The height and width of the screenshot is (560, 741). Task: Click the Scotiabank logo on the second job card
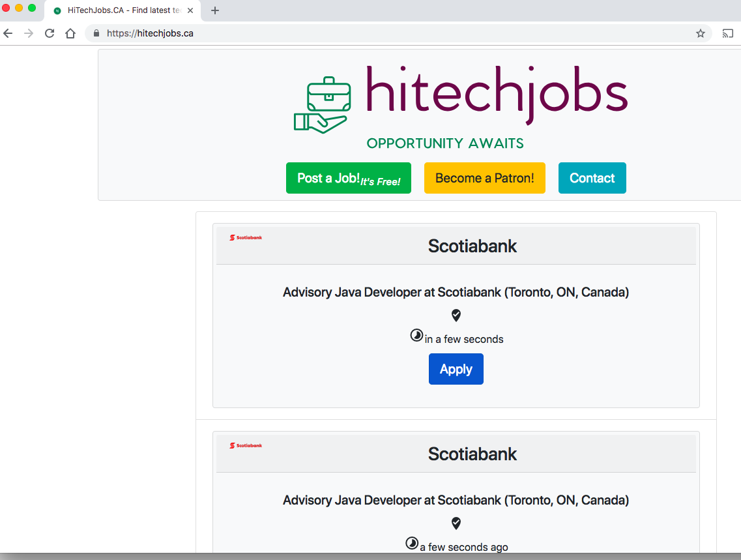point(245,445)
